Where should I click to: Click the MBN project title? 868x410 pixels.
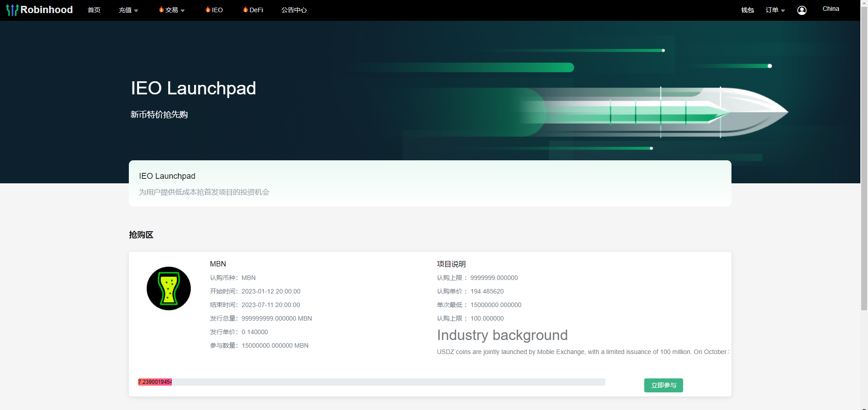tap(218, 264)
